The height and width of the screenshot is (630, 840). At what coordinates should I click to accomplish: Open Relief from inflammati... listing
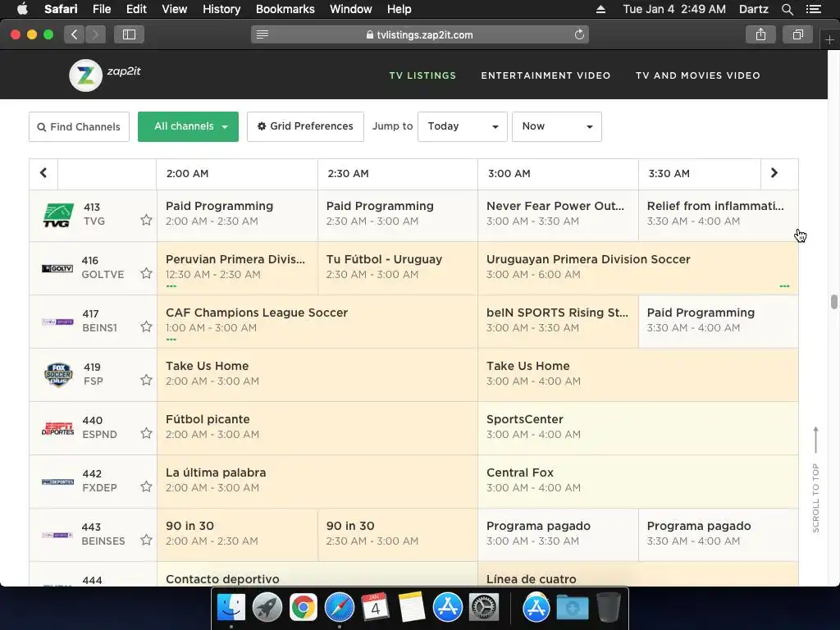pyautogui.click(x=718, y=215)
